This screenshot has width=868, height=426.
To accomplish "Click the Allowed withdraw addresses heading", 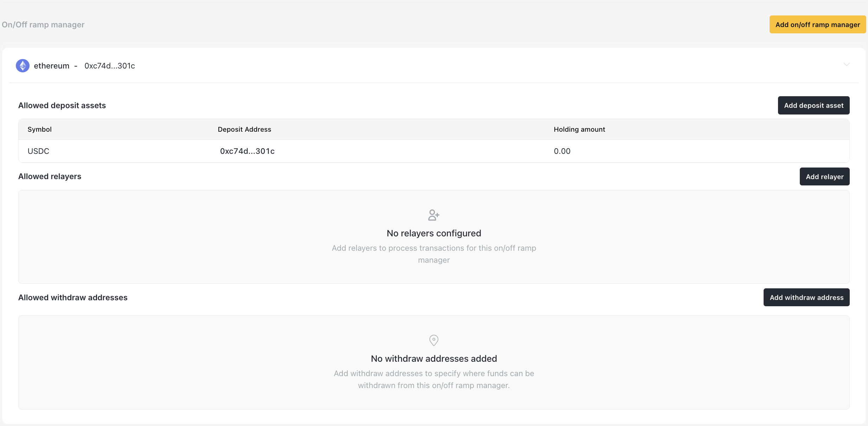I will (73, 297).
